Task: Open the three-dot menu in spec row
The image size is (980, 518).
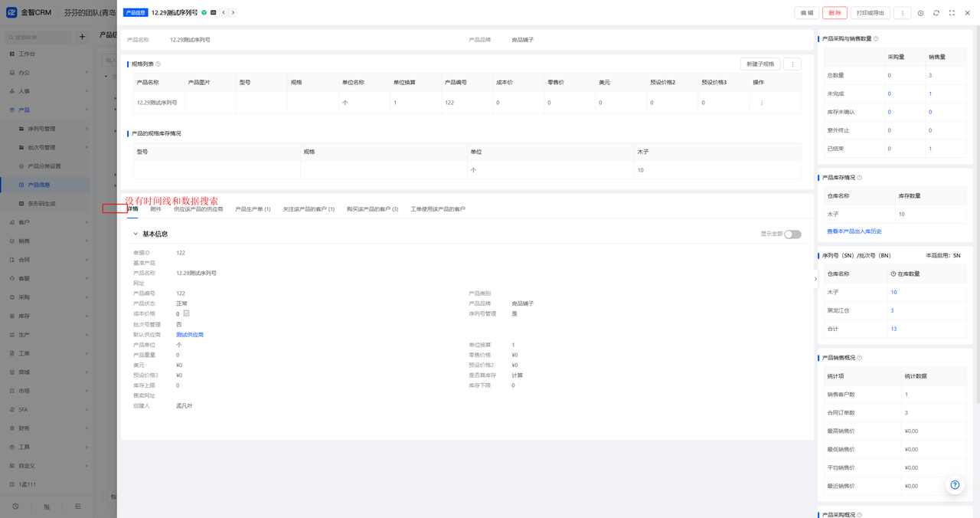Action: [762, 103]
